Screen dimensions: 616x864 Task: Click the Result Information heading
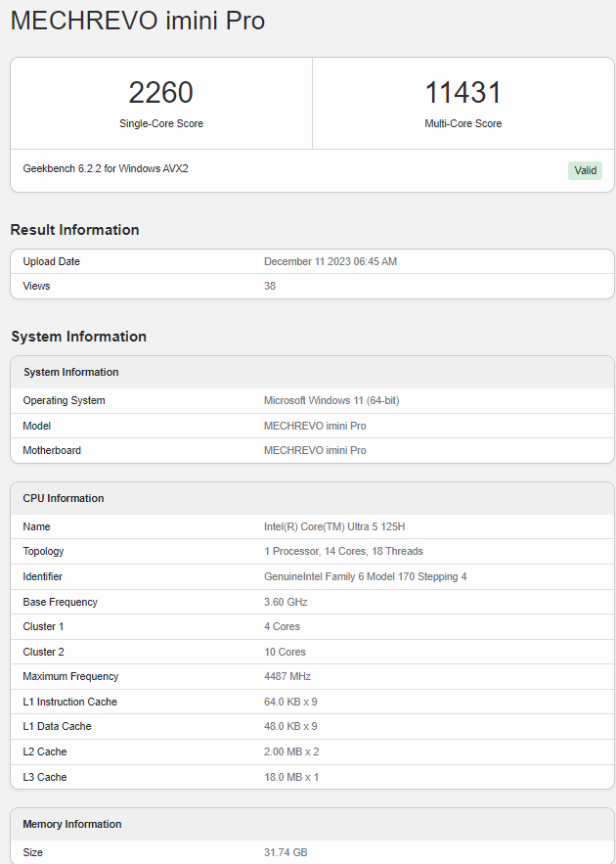(74, 230)
